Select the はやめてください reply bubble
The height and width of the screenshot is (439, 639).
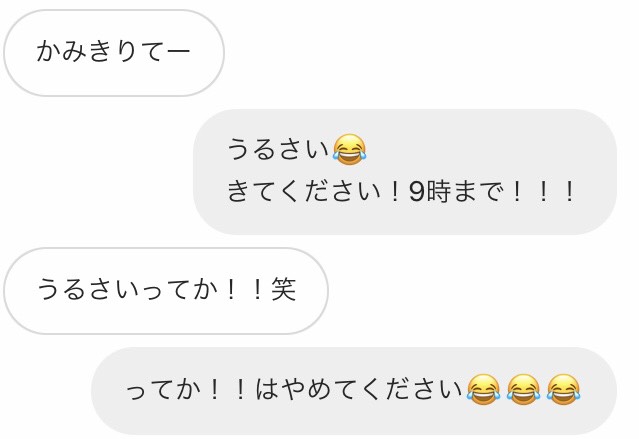tap(354, 391)
